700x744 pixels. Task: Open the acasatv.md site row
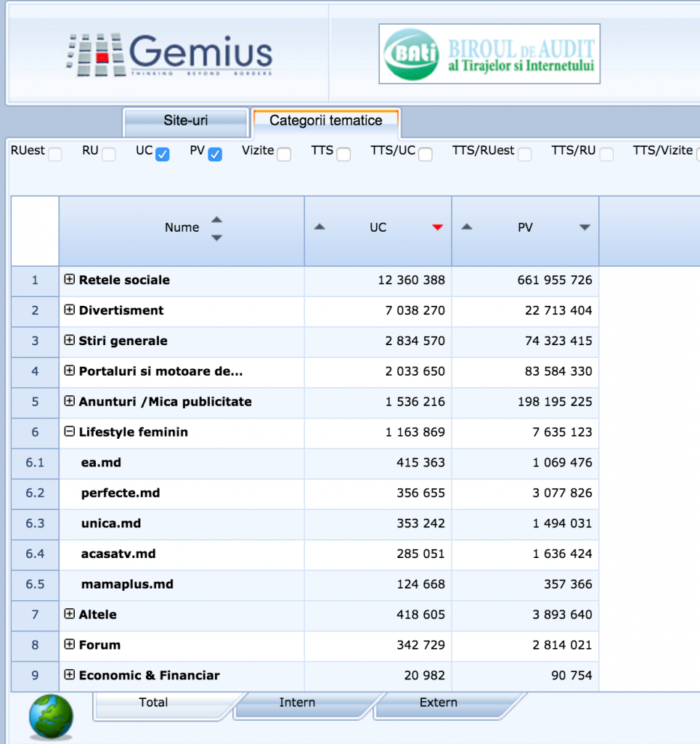click(118, 554)
